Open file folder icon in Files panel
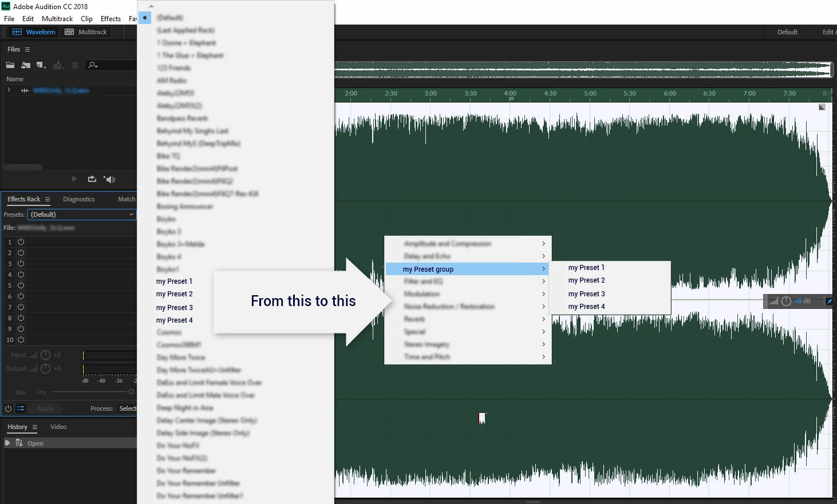The height and width of the screenshot is (504, 837). [x=10, y=65]
